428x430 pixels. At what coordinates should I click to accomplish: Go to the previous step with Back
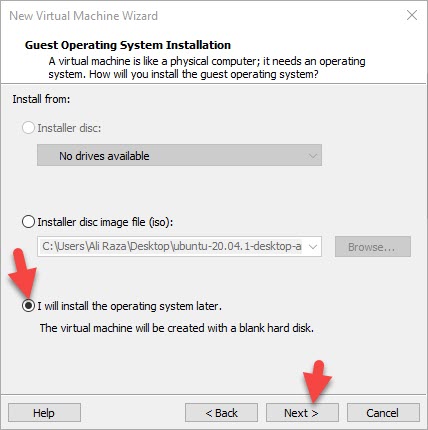coord(221,413)
